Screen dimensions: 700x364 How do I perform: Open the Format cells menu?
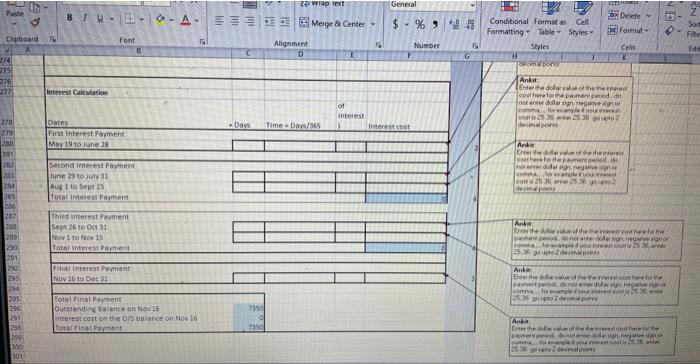tap(628, 30)
